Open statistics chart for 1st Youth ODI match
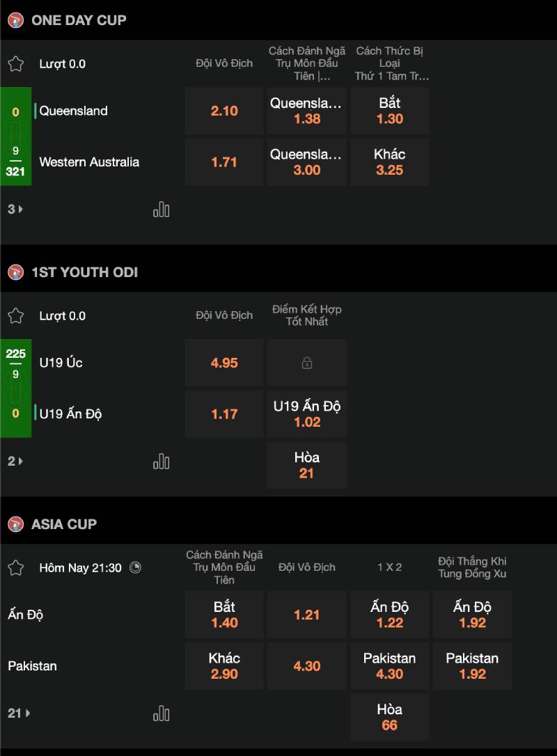Image resolution: width=557 pixels, height=756 pixels. tap(161, 461)
